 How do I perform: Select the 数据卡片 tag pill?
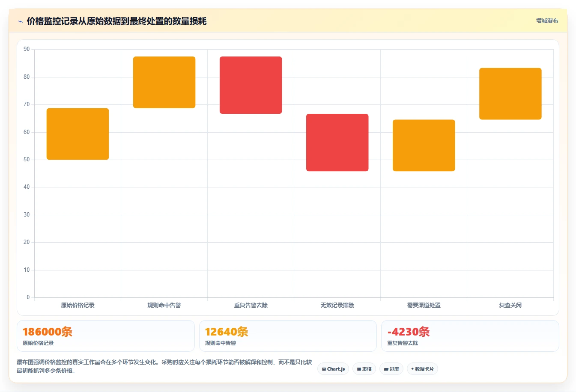tap(422, 369)
